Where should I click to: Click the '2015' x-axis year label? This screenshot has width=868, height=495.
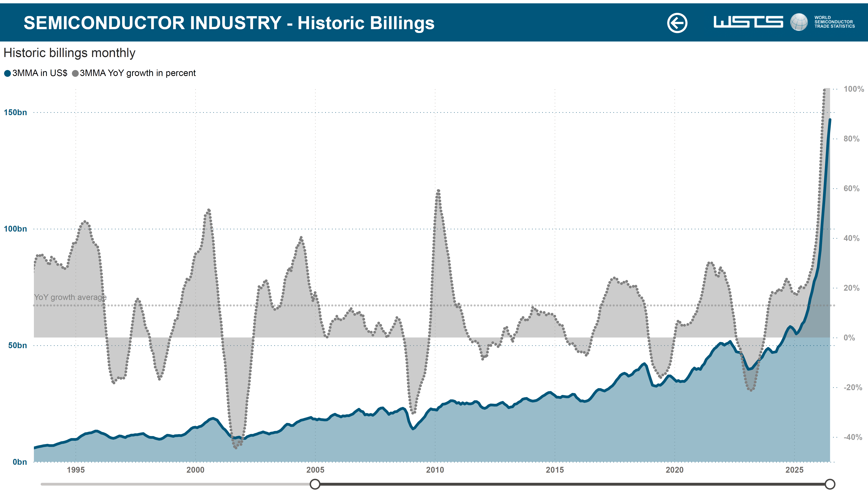coord(555,470)
